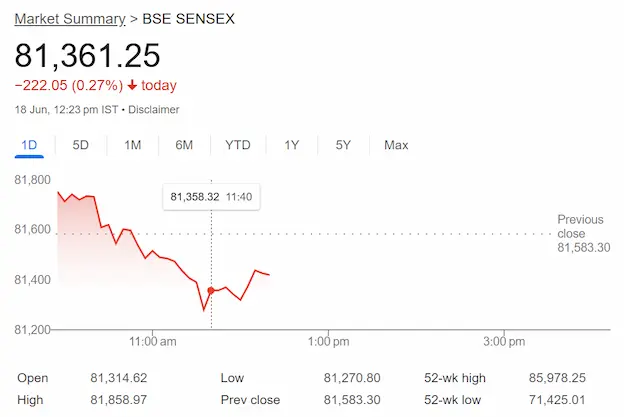Select the YTD range tab
The width and height of the screenshot is (624, 417).
click(238, 145)
